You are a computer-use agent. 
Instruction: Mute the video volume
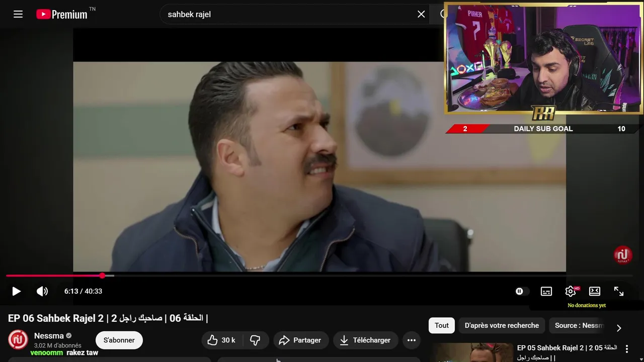[42, 291]
